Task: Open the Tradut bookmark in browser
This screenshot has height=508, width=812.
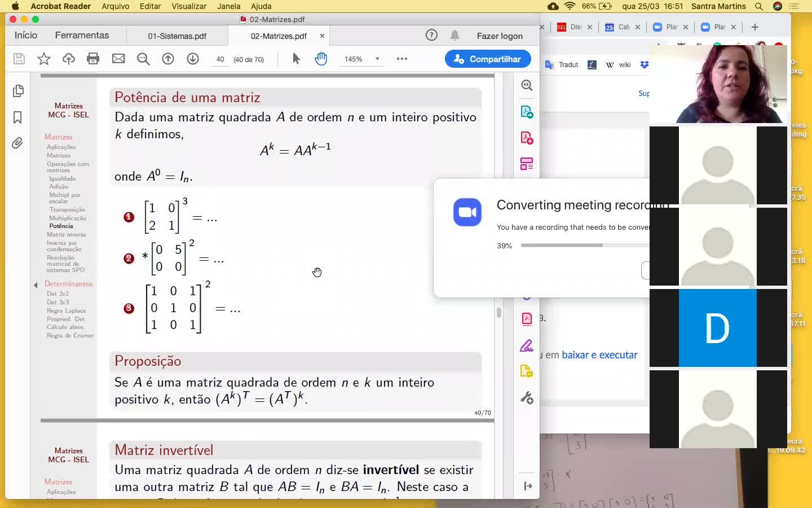Action: (x=562, y=65)
